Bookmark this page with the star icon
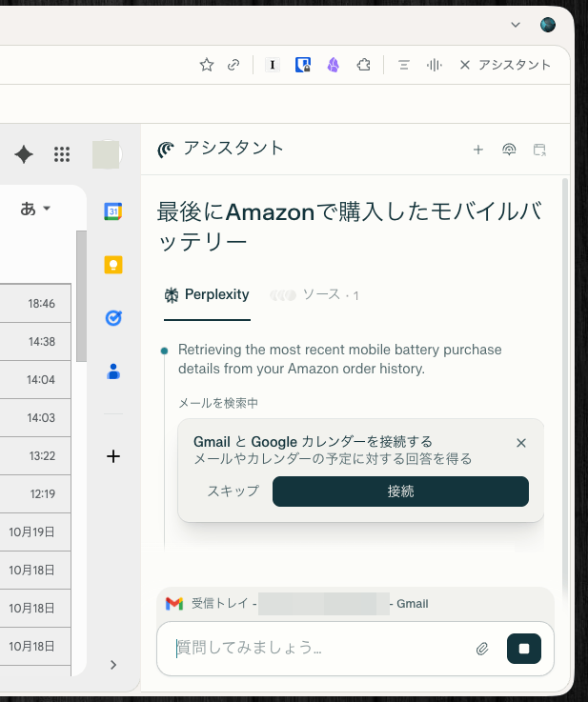This screenshot has width=588, height=702. click(x=206, y=65)
